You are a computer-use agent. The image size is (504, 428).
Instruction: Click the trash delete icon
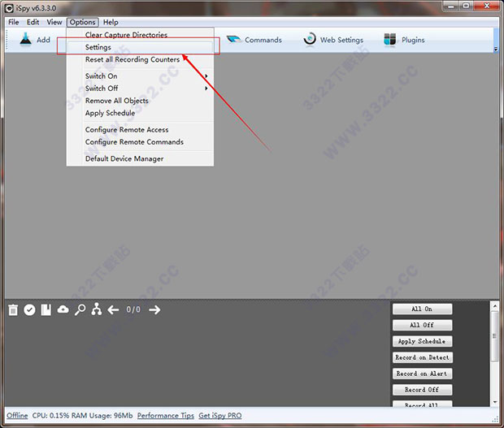(x=13, y=310)
